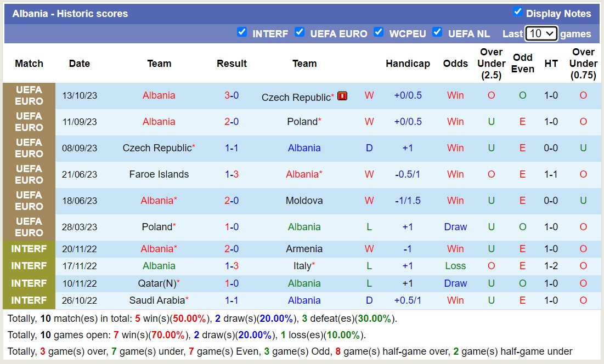Open the Poland team link on 11/09/23
604x364 pixels.
coord(302,122)
